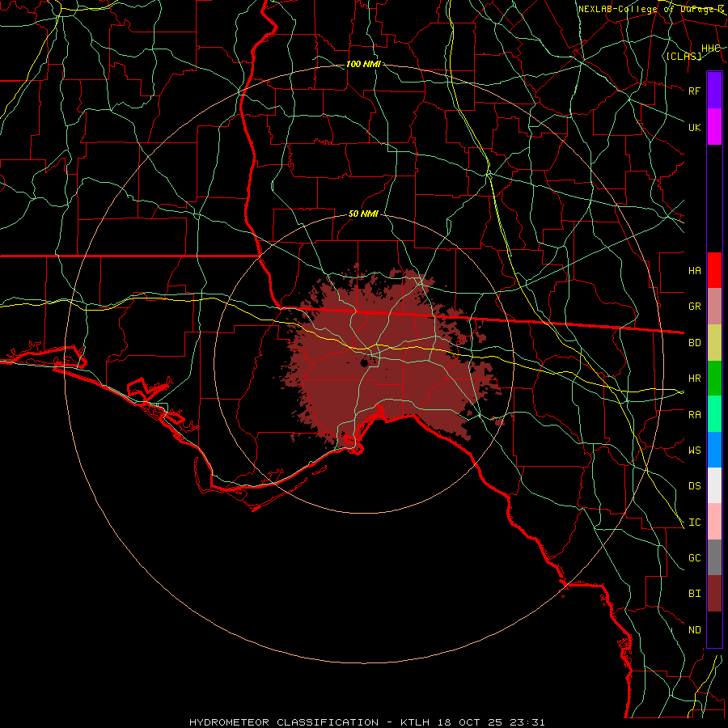Screen dimensions: 728x728
Task: Click the 23:31 timestamp
Action: pos(529,722)
